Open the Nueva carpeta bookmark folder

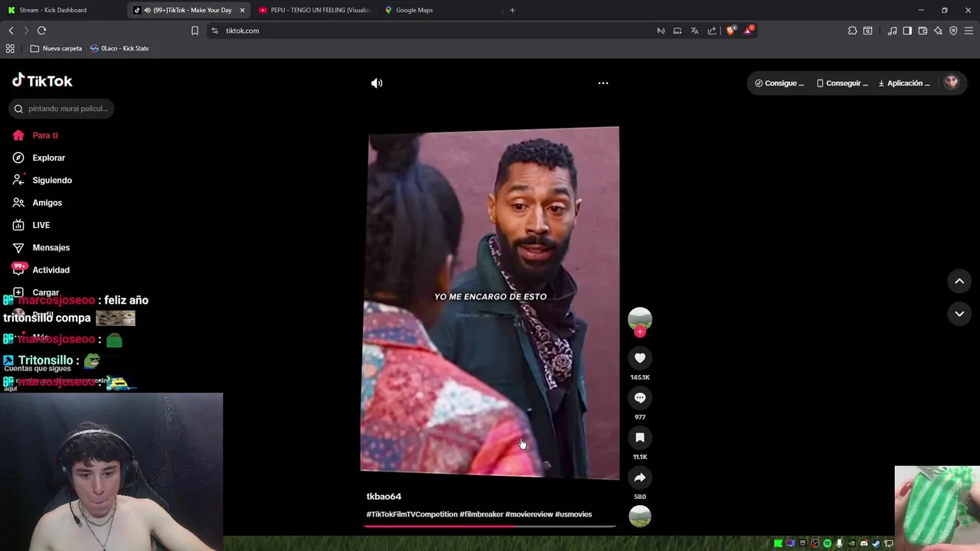coord(56,48)
